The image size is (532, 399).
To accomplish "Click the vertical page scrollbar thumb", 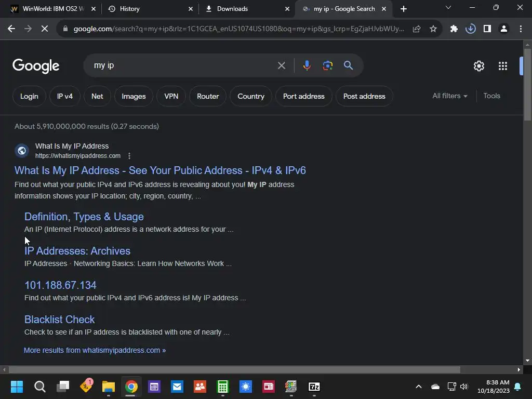I will coord(527,85).
